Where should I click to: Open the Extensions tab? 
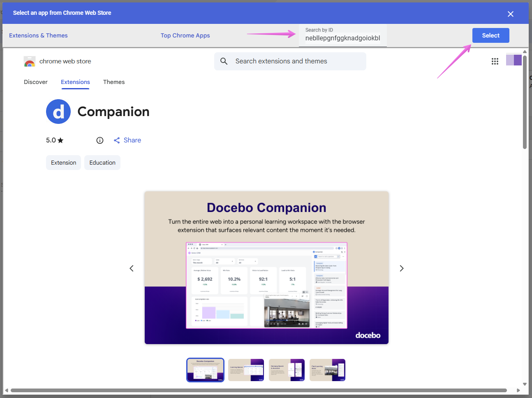75,82
